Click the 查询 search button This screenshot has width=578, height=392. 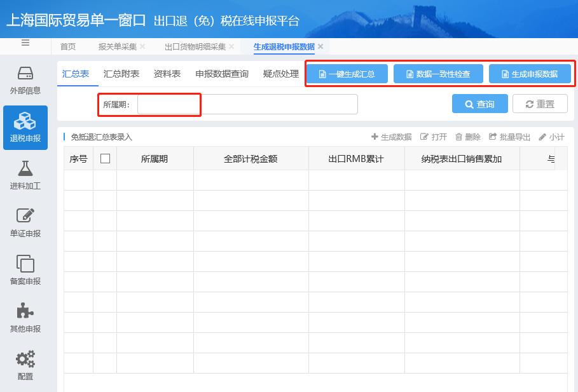tap(479, 104)
